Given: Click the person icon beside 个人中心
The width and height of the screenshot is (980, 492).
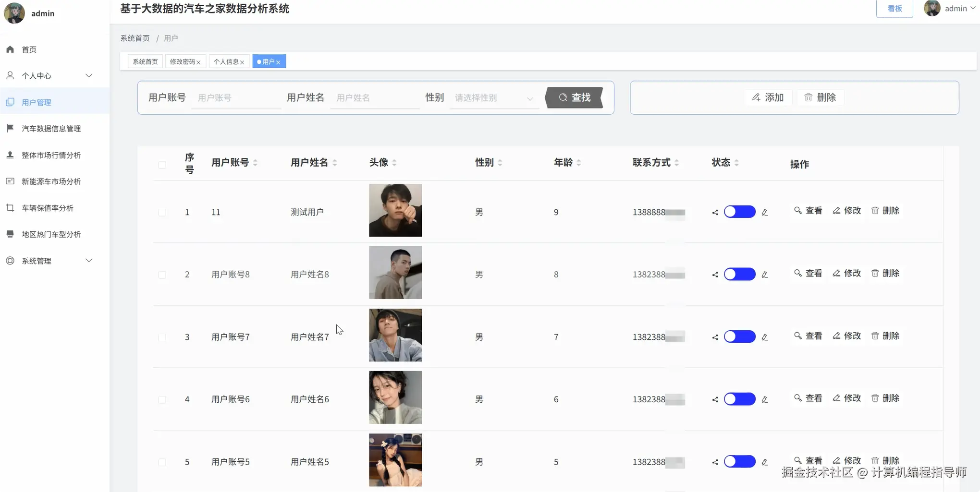Looking at the screenshot, I should (10, 76).
